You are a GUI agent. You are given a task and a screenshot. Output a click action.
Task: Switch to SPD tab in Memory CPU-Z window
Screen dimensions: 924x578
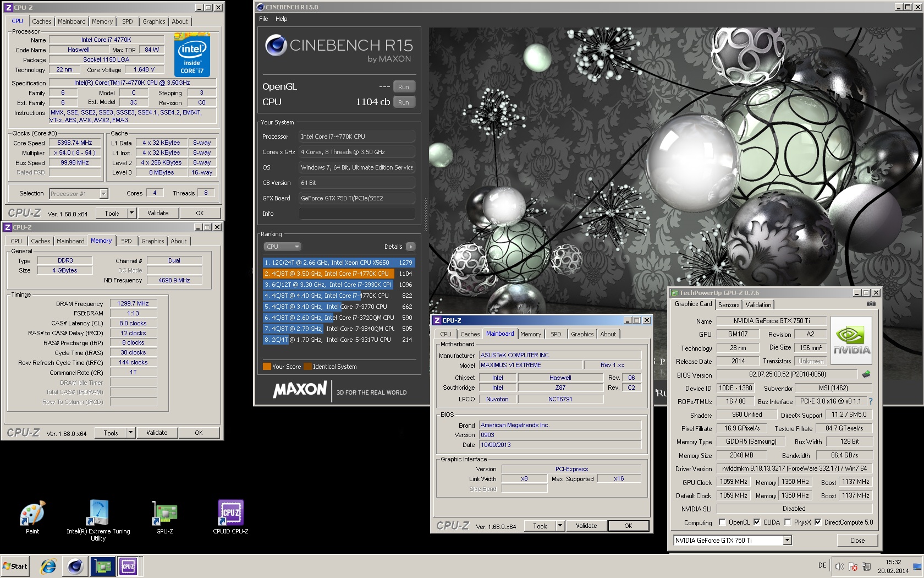point(127,241)
